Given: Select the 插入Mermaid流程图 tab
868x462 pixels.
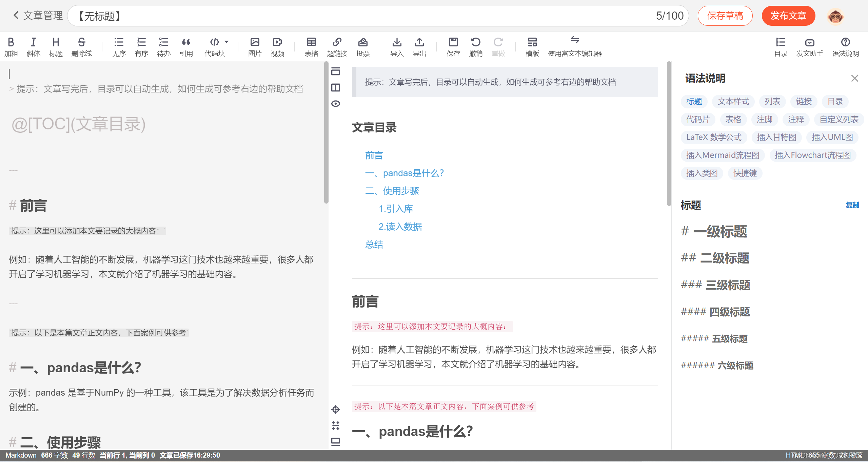Looking at the screenshot, I should (x=723, y=155).
